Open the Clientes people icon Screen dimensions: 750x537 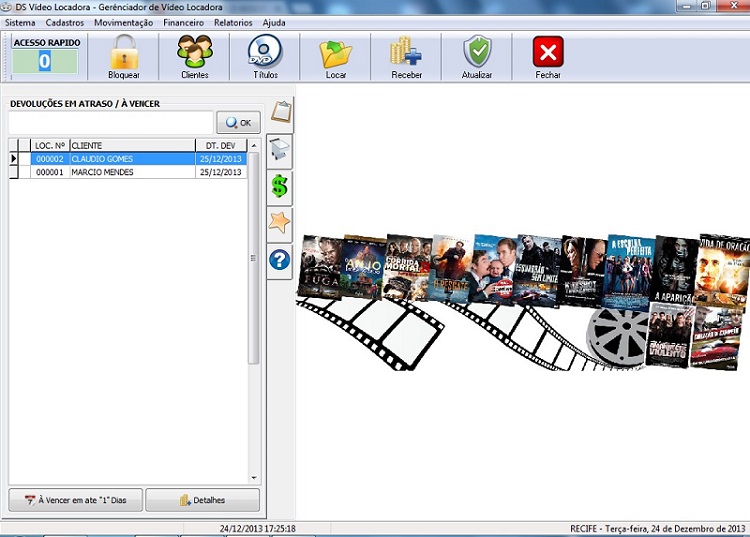[195, 52]
